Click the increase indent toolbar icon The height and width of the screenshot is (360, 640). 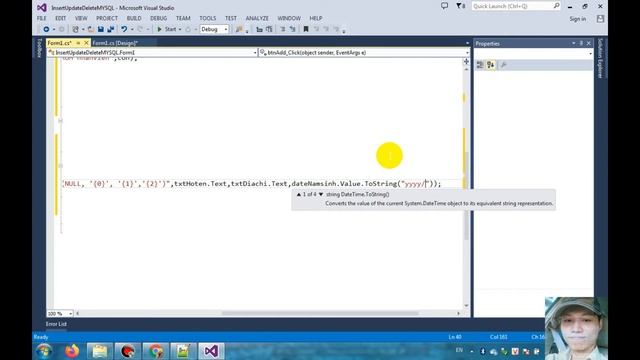coord(269,29)
